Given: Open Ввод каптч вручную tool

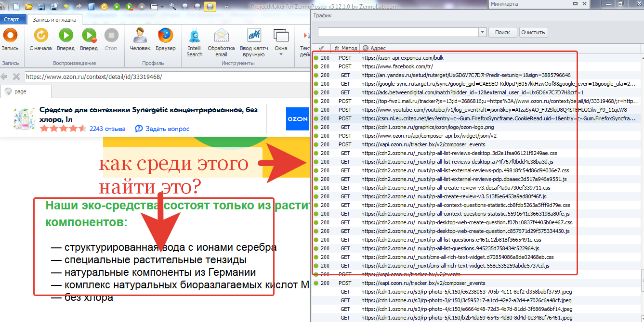Looking at the screenshot, I should point(254,42).
